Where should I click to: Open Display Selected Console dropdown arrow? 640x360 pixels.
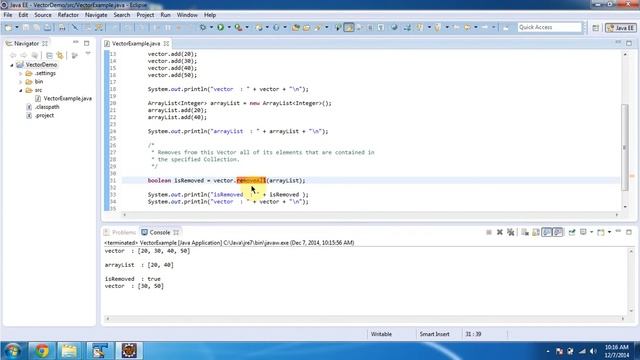pos(591,232)
